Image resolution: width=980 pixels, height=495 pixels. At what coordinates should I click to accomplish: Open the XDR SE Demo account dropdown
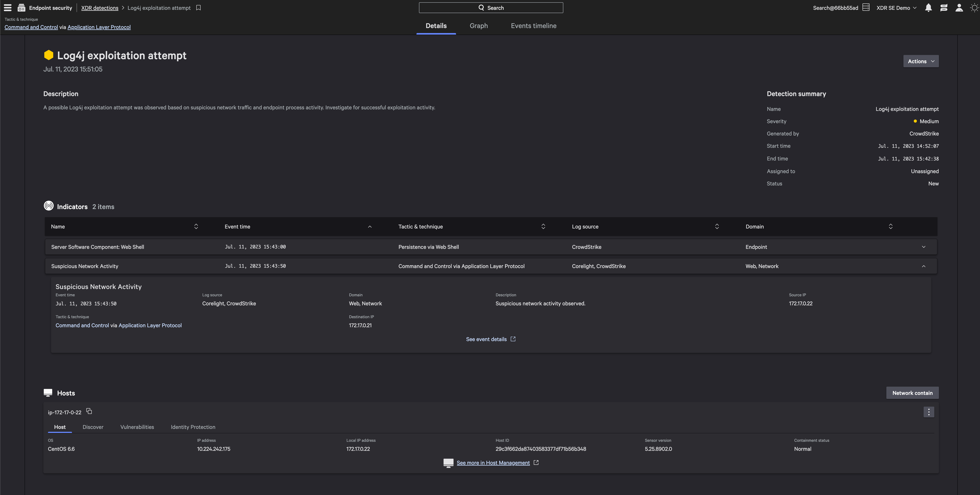coord(896,8)
